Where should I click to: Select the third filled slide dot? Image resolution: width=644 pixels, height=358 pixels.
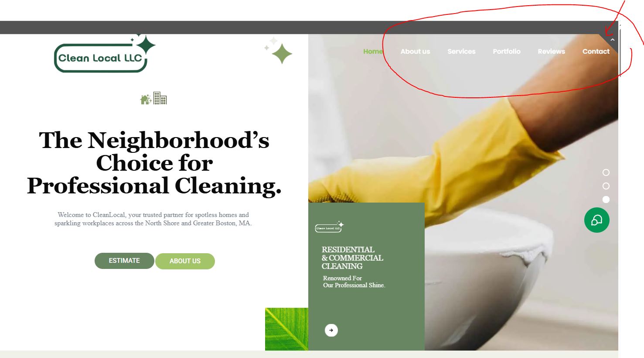point(606,200)
